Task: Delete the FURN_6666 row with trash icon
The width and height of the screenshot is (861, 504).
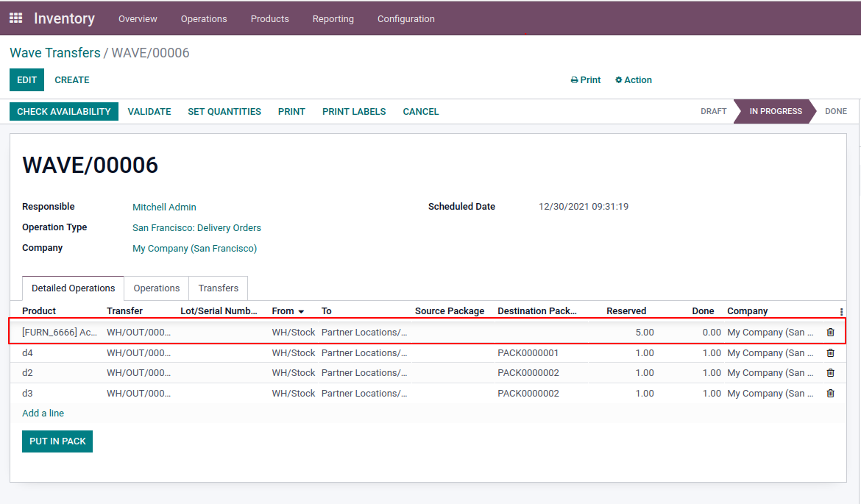Action: [830, 332]
